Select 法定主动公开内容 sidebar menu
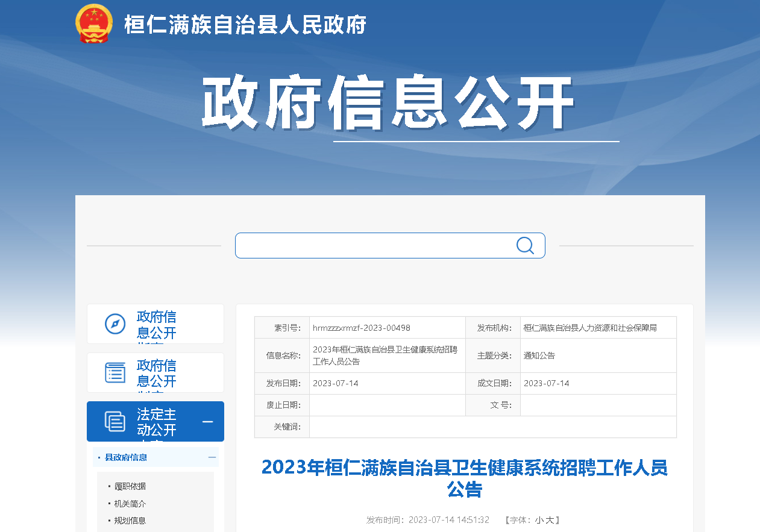The image size is (760, 532). tap(155, 421)
